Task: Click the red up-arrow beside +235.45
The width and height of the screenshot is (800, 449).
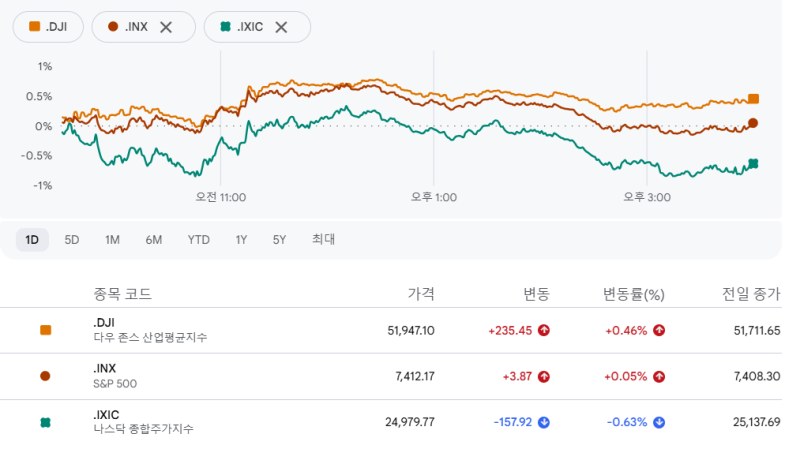Action: pos(544,330)
